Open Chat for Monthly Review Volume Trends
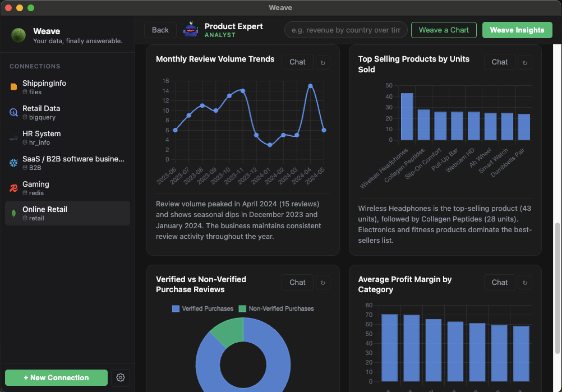 (297, 62)
